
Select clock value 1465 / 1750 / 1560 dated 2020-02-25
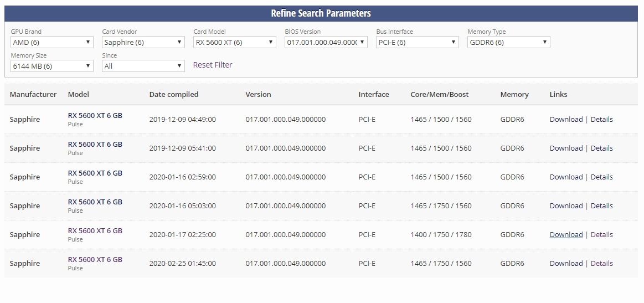[441, 263]
